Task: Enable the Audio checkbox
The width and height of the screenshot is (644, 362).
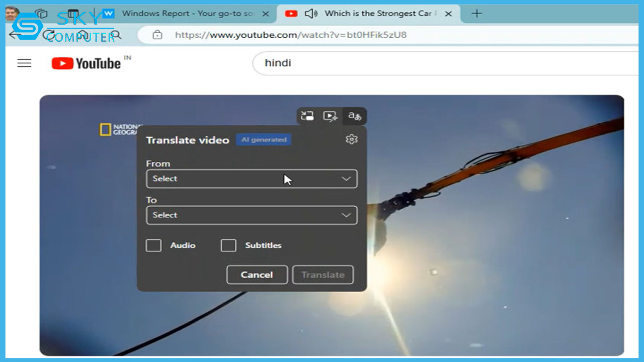Action: tap(153, 245)
